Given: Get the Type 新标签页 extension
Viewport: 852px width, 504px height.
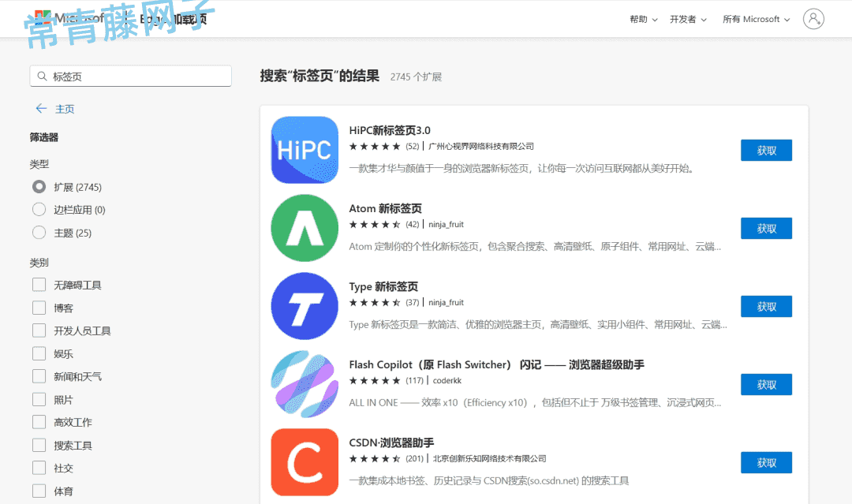Looking at the screenshot, I should (x=766, y=307).
